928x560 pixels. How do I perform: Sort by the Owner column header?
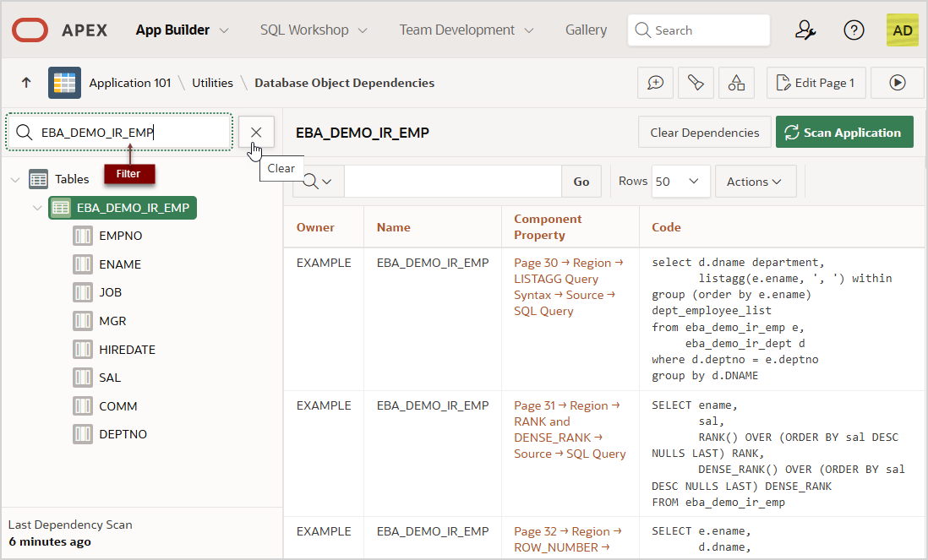[315, 227]
